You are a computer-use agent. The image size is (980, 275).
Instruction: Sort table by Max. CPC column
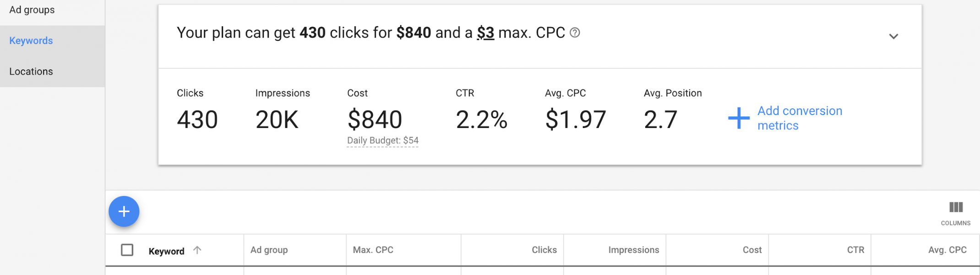coord(373,250)
